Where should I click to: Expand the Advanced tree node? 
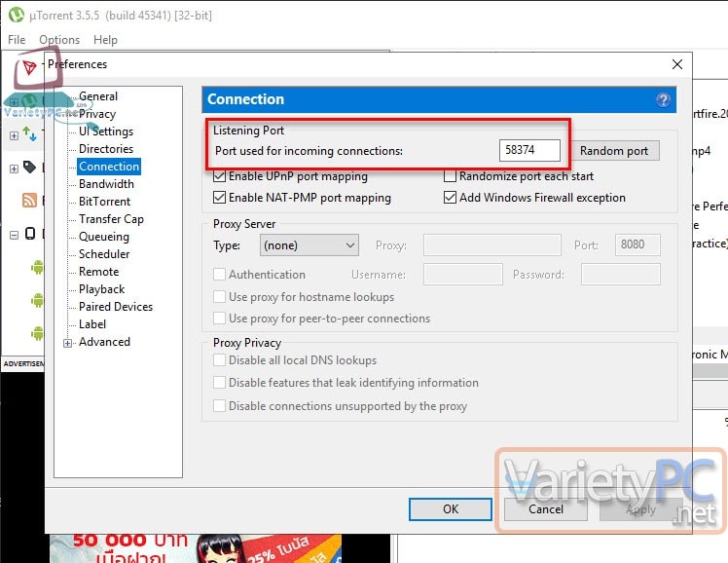[x=68, y=343]
